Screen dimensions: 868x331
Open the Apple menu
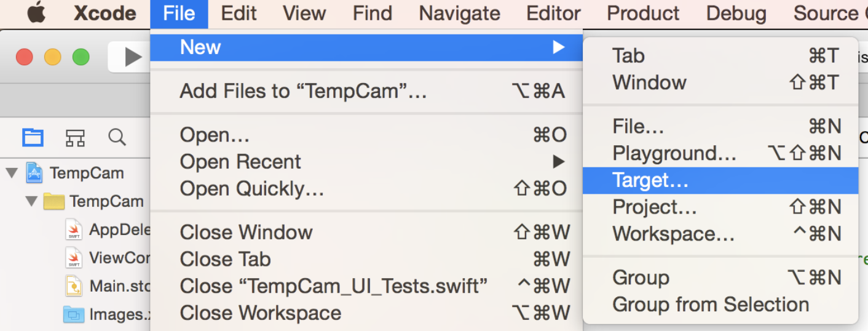(36, 13)
